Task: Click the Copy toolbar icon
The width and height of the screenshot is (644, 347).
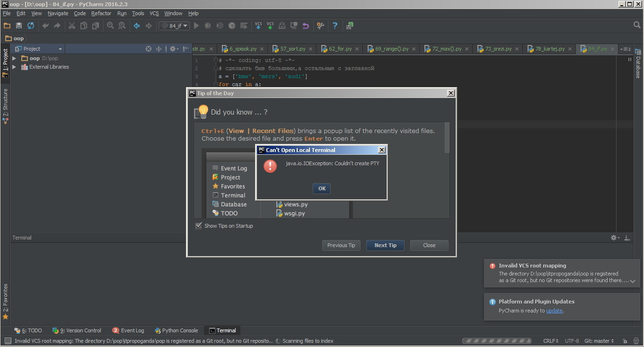Action: tap(84, 26)
